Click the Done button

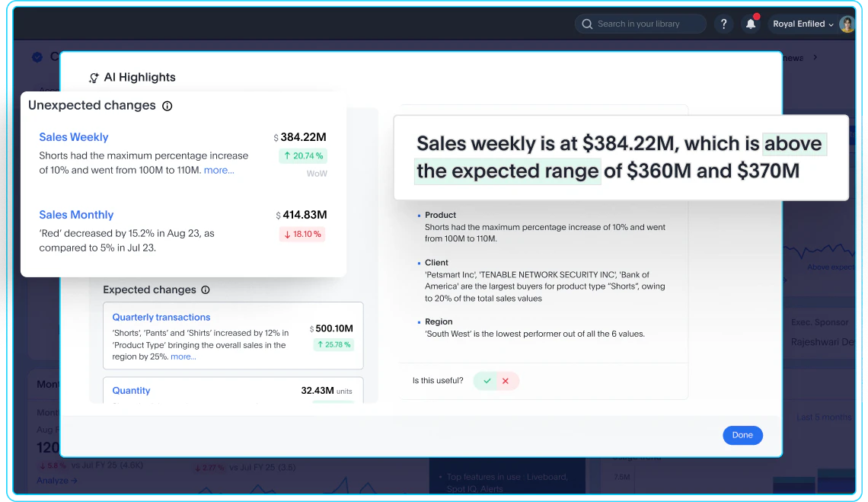742,435
